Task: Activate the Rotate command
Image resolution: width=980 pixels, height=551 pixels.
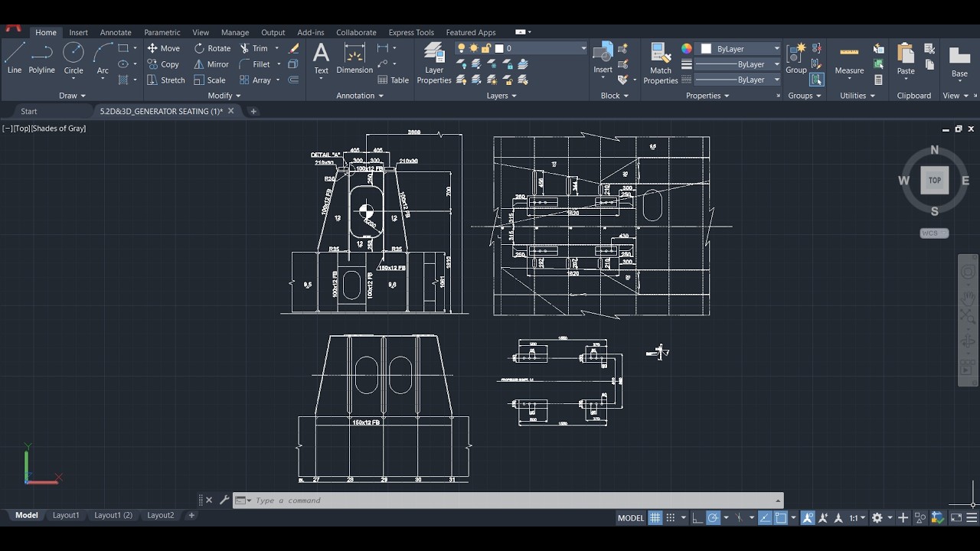Action: pos(212,48)
